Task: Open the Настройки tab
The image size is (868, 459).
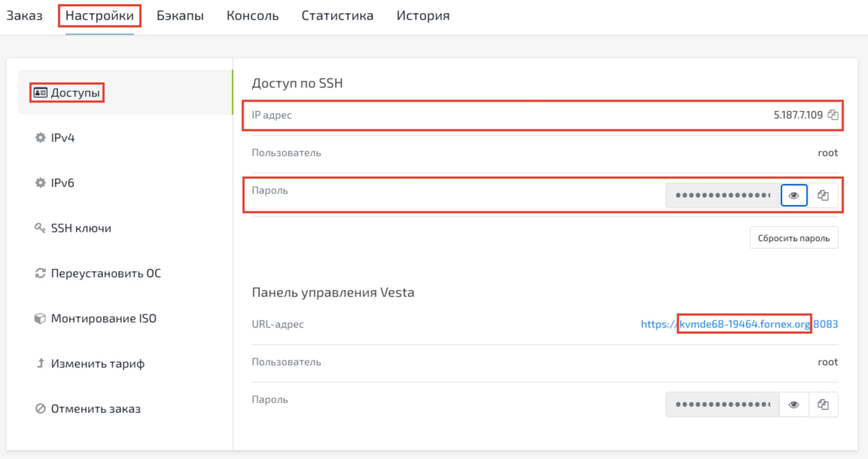Action: point(99,16)
